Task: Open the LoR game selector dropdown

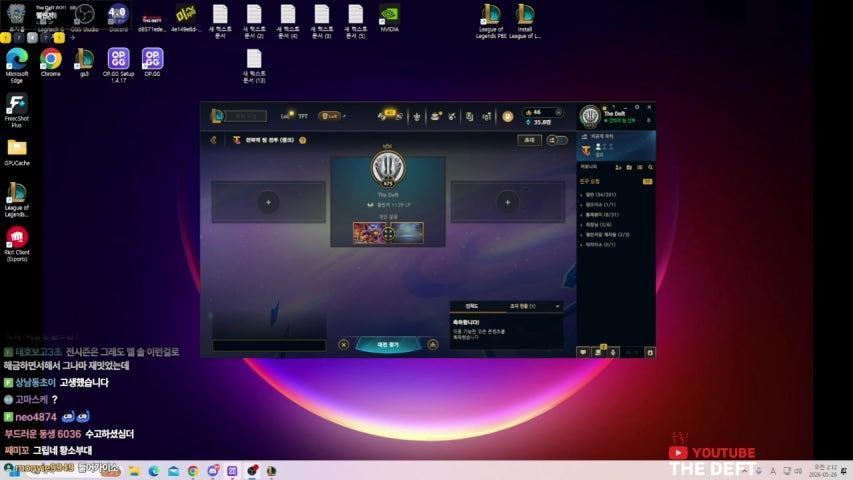Action: [330, 115]
